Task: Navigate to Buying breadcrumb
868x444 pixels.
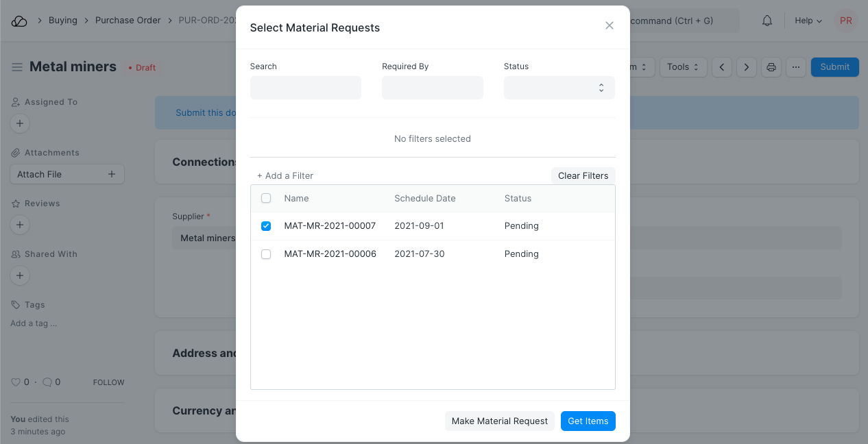Action: click(x=63, y=21)
